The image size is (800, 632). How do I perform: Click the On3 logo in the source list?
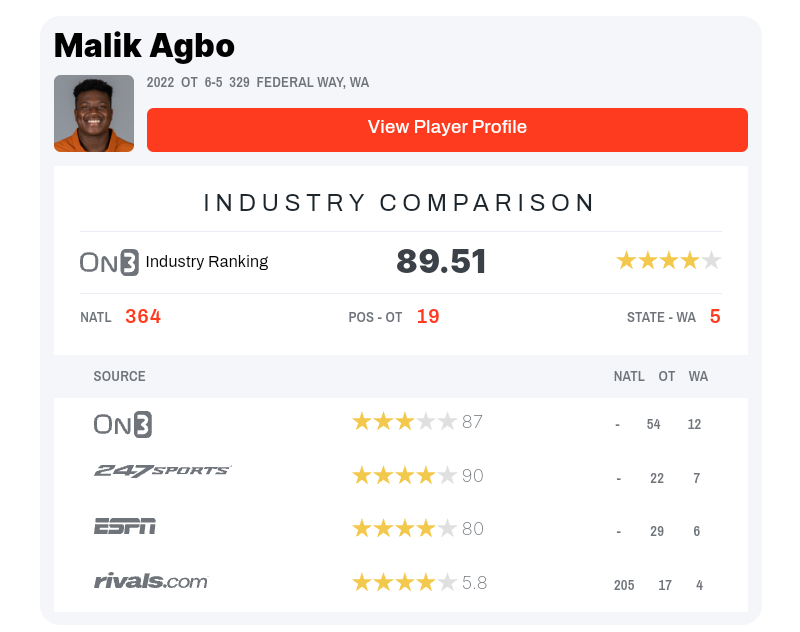(123, 424)
